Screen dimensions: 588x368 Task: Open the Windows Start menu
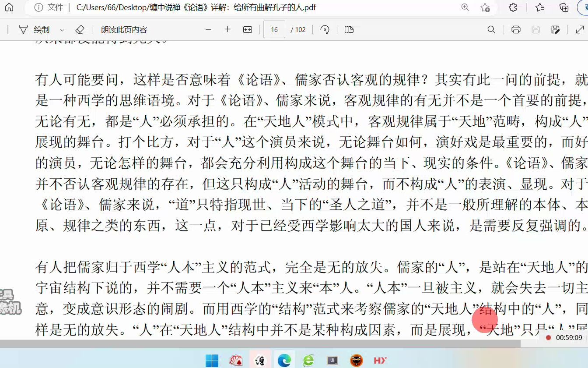point(212,361)
